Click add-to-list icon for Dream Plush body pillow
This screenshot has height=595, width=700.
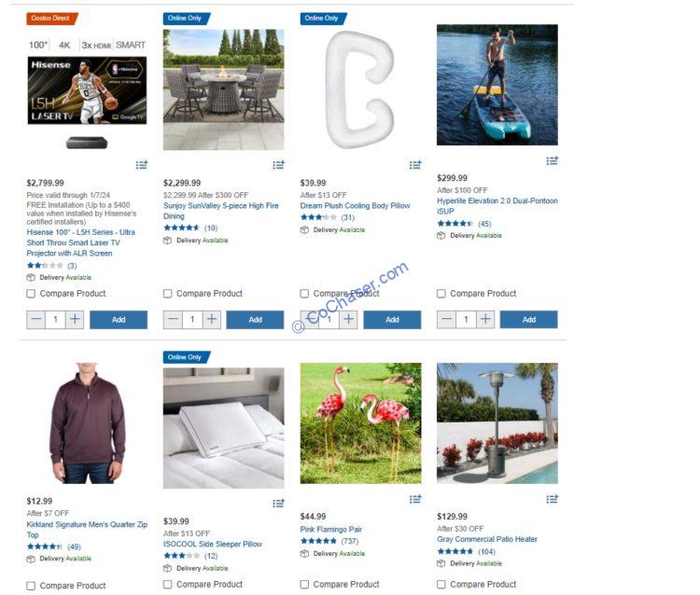pos(415,165)
